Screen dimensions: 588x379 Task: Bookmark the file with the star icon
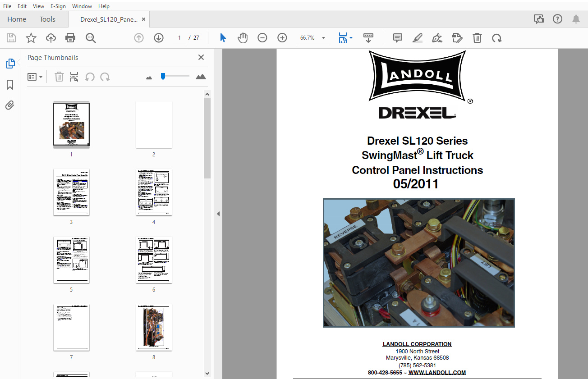tap(31, 38)
